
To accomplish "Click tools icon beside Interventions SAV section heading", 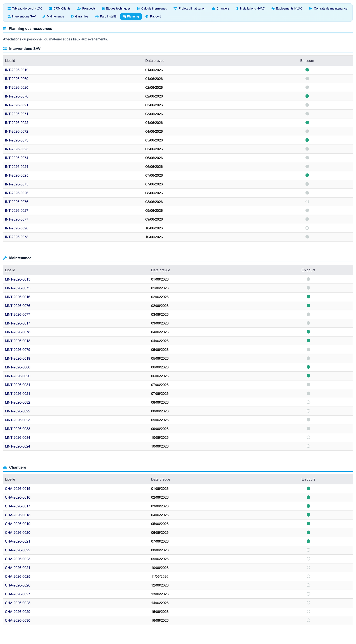I will click(5, 49).
